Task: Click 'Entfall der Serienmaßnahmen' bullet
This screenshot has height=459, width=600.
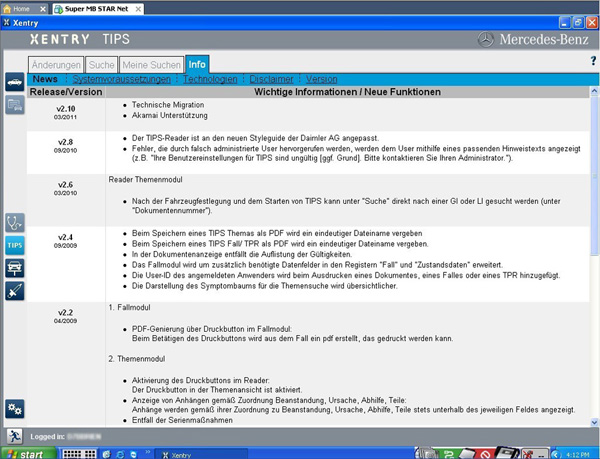Action: click(182, 420)
